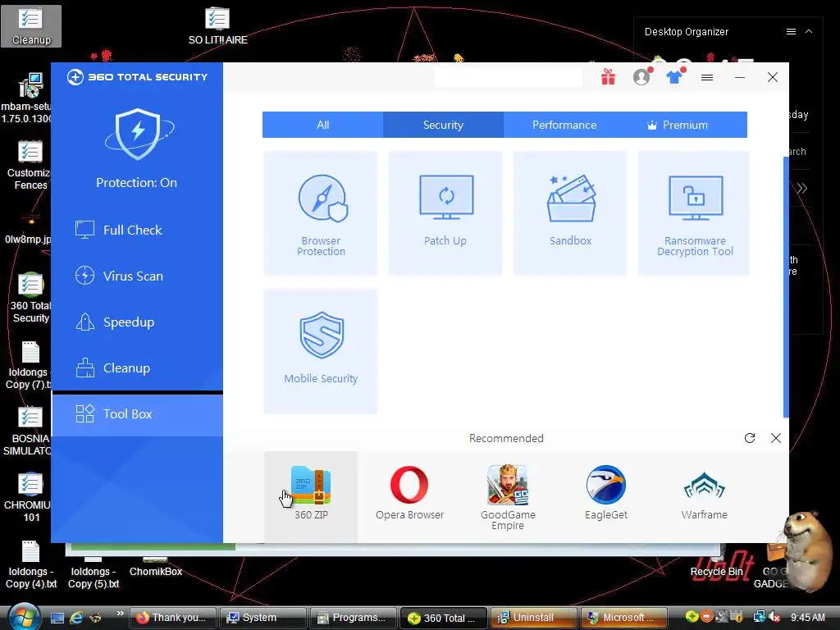Image resolution: width=840 pixels, height=630 pixels.
Task: Click the search field in title bar
Action: (509, 77)
